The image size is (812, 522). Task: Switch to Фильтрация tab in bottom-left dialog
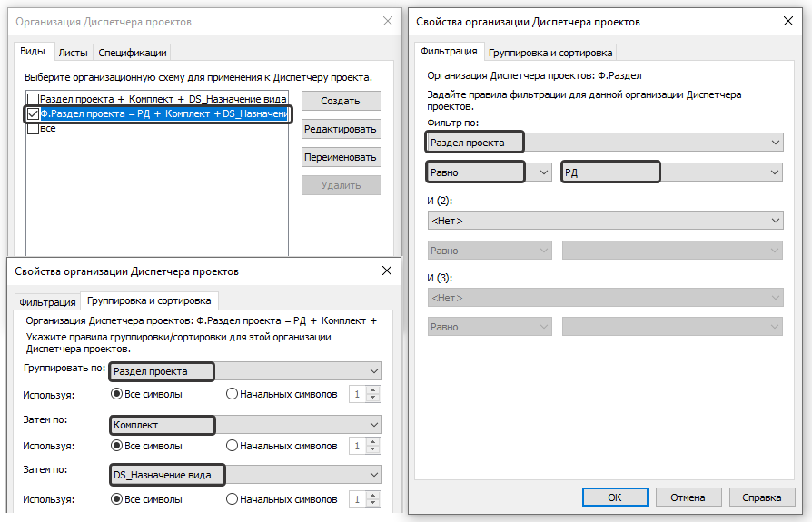(x=48, y=301)
